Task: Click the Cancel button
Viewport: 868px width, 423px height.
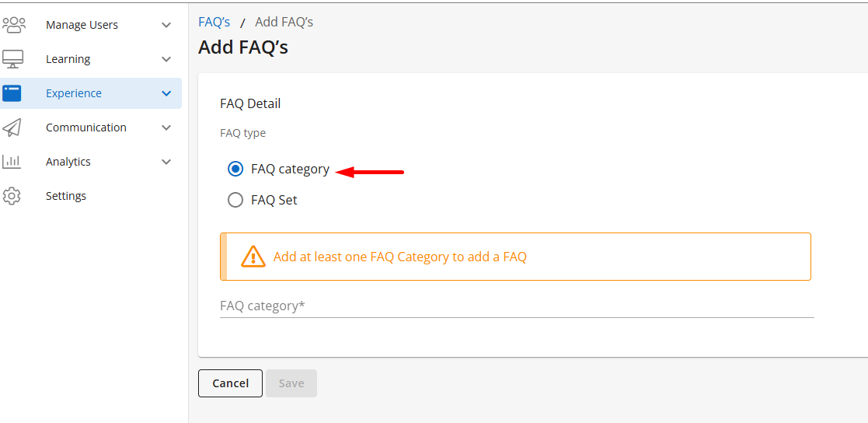Action: [230, 383]
